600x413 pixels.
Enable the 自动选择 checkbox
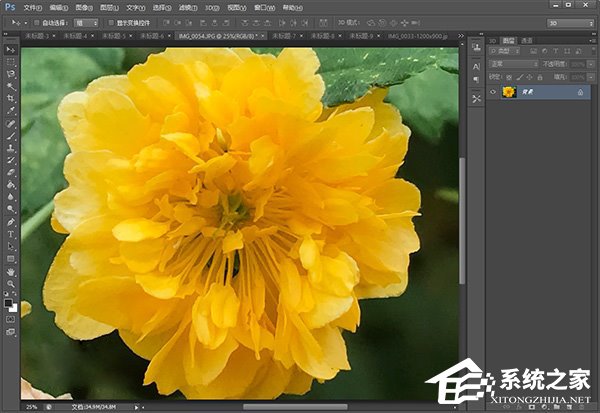(x=35, y=21)
